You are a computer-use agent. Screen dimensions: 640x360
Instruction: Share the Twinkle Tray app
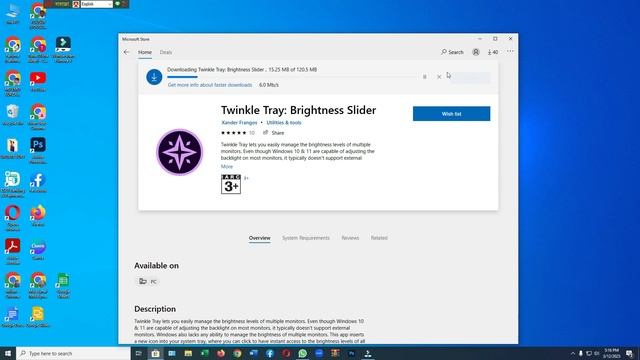[273, 133]
